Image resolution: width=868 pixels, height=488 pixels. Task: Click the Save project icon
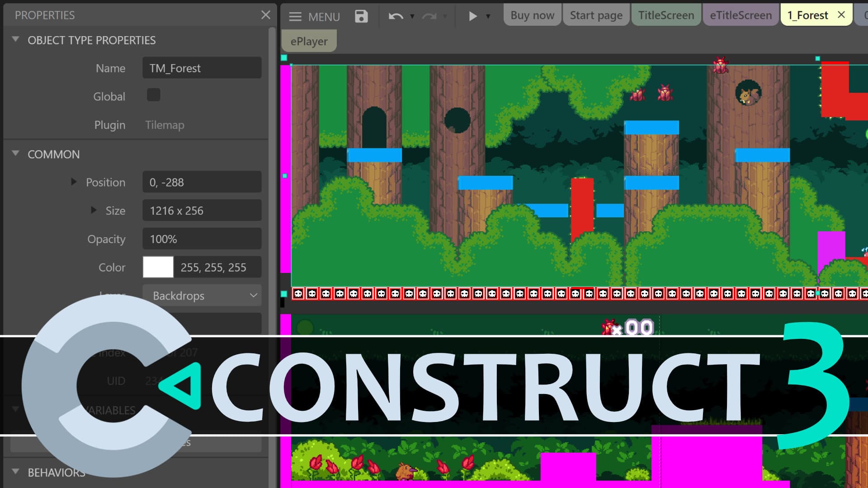[x=361, y=16]
